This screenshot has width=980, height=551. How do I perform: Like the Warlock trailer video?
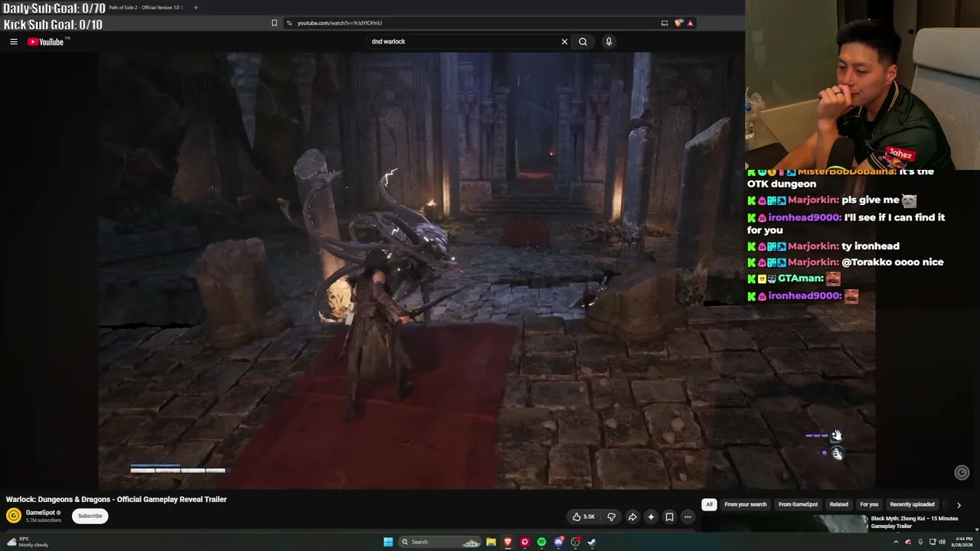tap(583, 517)
